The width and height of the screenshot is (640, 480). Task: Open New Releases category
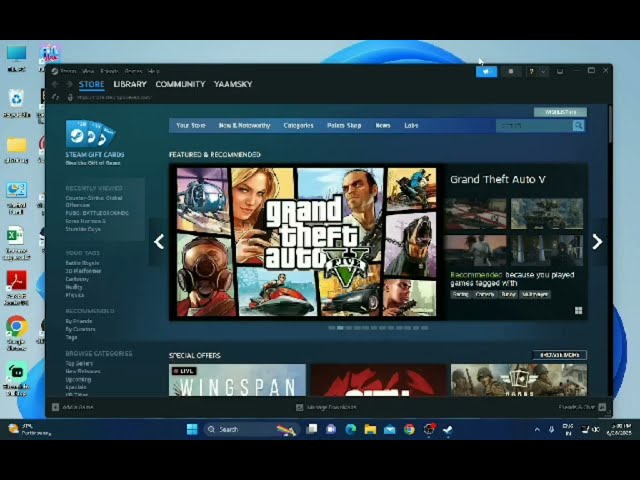pos(83,371)
